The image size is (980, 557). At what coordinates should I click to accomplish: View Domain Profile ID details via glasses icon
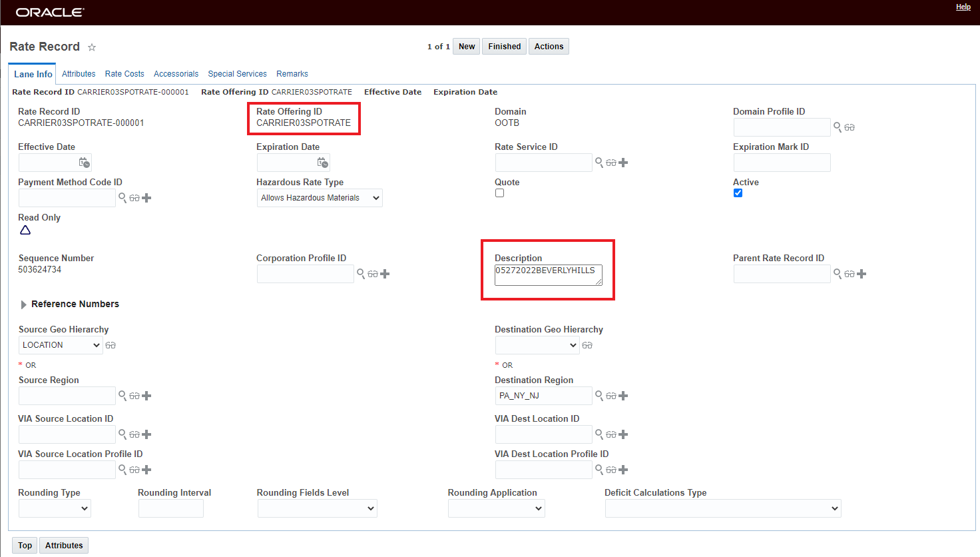tap(850, 127)
